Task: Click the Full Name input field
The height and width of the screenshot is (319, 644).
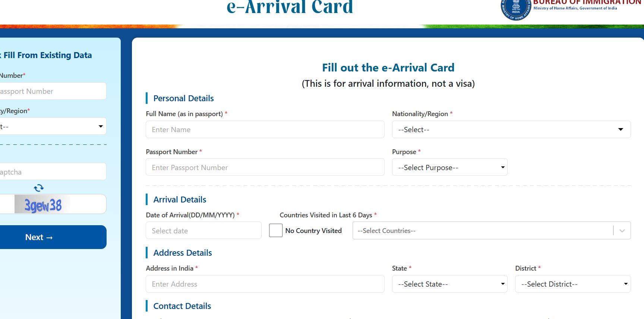Action: (x=265, y=130)
